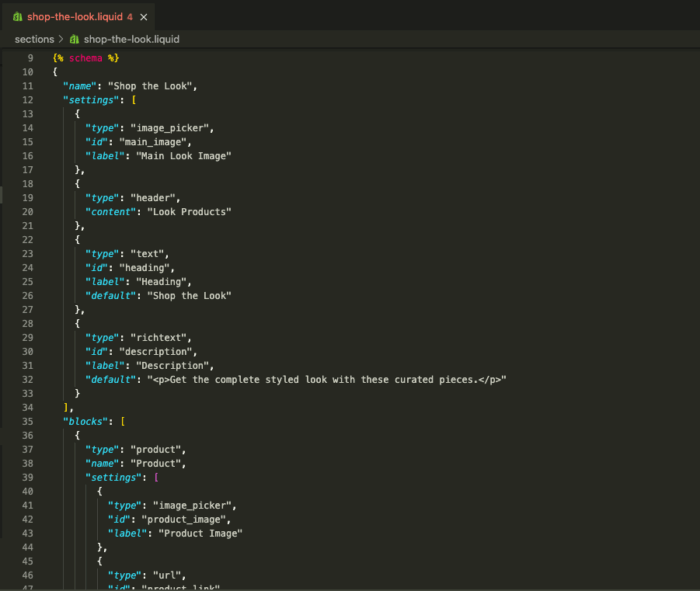Click the "image_picker" value on line 14
The width and height of the screenshot is (700, 591).
(169, 128)
